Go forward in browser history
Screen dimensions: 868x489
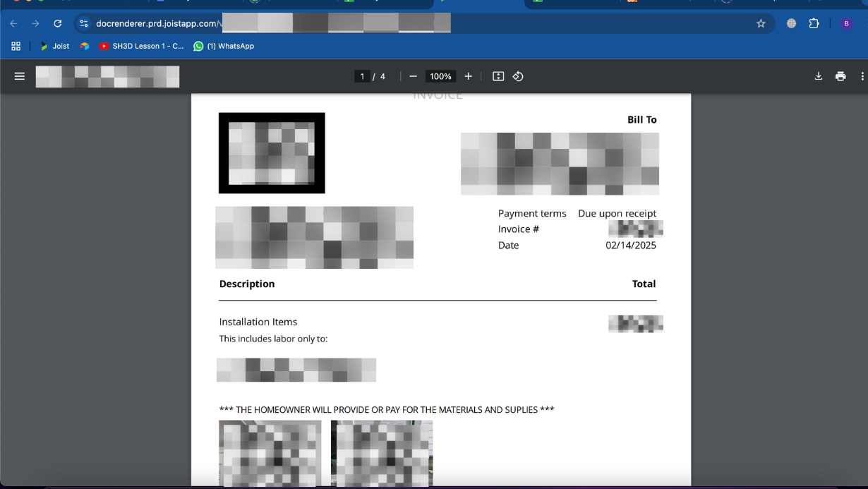point(35,23)
